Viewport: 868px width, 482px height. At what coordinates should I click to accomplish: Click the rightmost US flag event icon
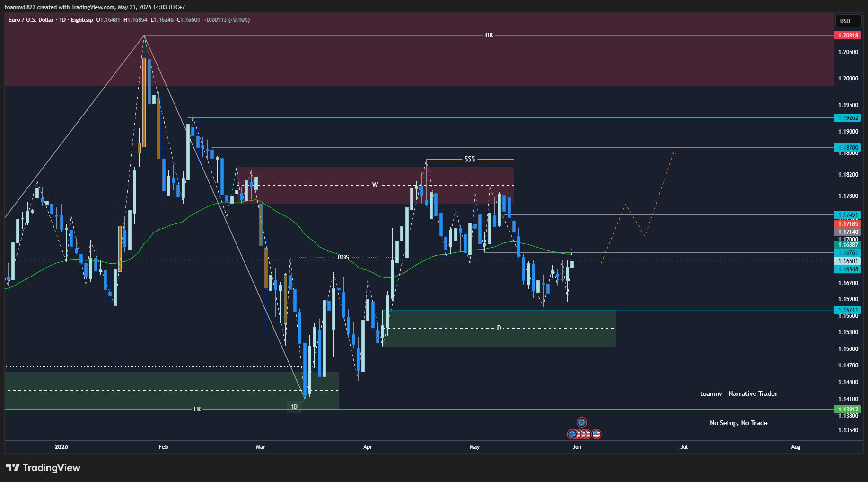tap(596, 434)
